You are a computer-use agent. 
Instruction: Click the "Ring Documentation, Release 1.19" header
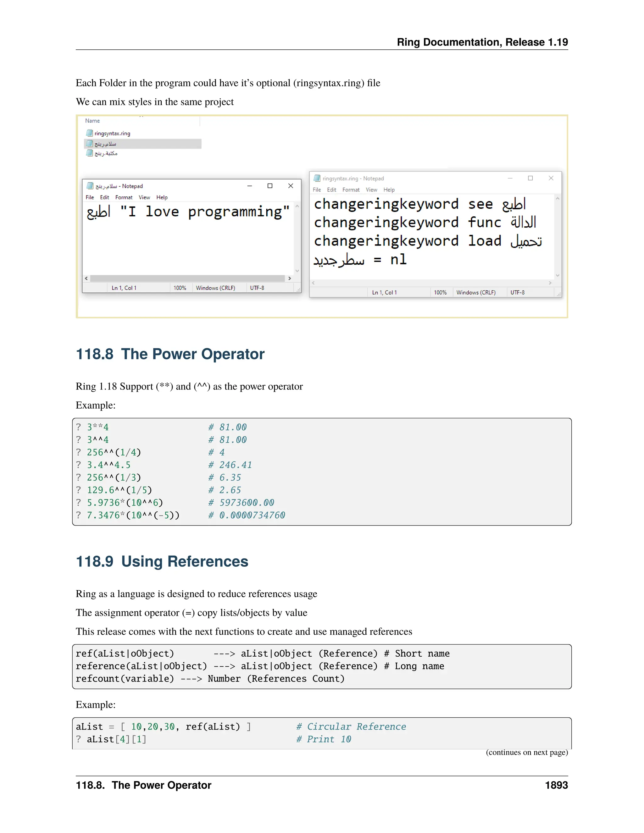482,42
